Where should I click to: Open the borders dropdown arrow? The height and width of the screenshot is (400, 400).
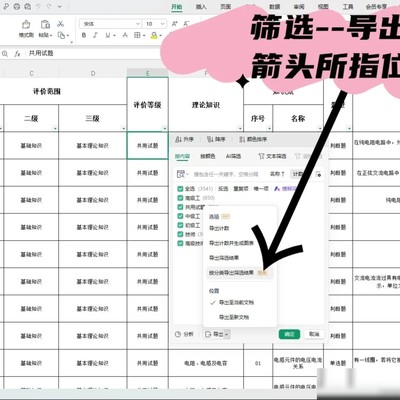(144, 35)
